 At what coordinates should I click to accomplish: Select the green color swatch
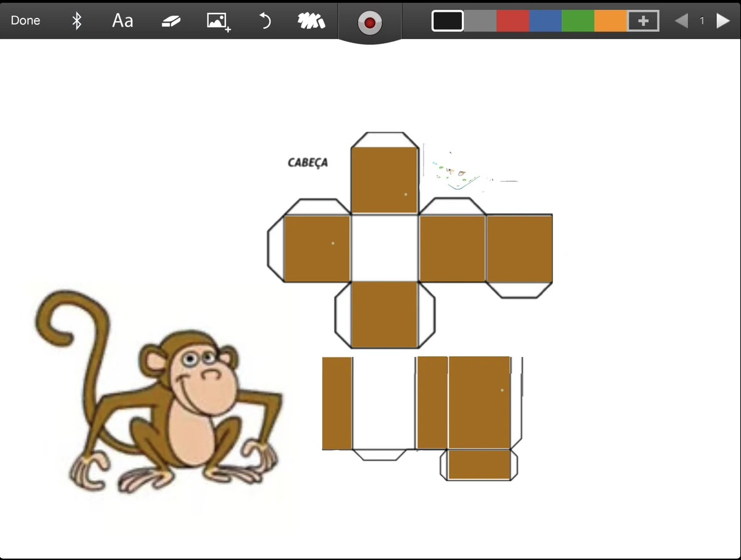coord(577,20)
